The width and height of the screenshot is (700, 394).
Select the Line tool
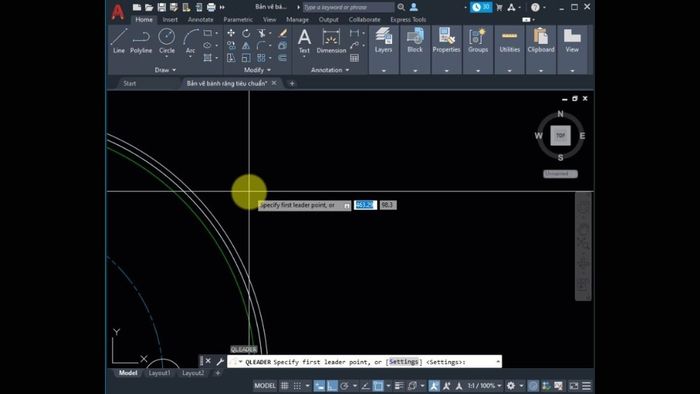click(119, 41)
